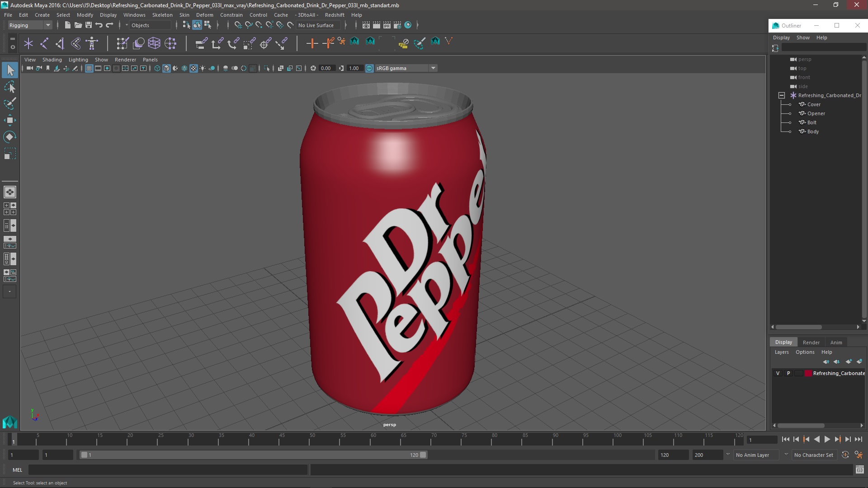Screen dimensions: 868x488
Task: Pick the Move tool in toolbox
Action: (x=10, y=120)
